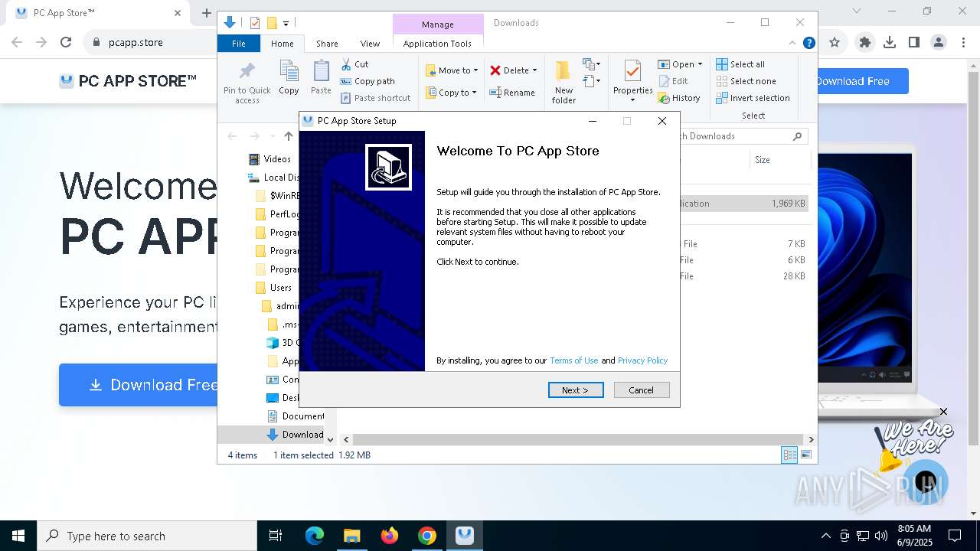
Task: Click the Search Downloads field
Action: (x=741, y=136)
